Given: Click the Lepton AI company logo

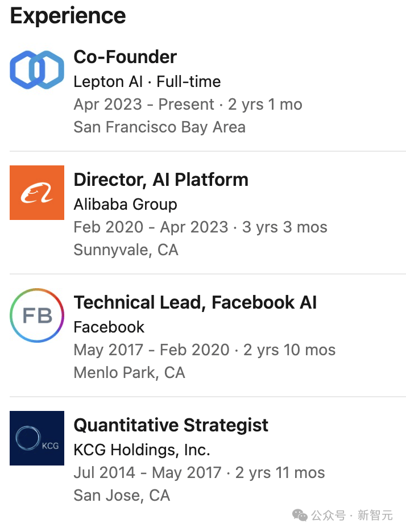Looking at the screenshot, I should [37, 70].
